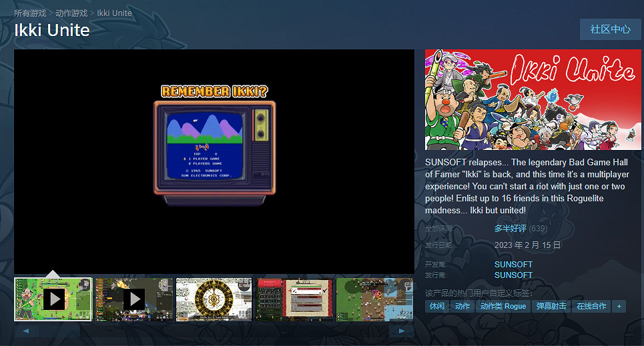Play the second trailer video thumbnail
This screenshot has width=644, height=346.
pyautogui.click(x=134, y=299)
